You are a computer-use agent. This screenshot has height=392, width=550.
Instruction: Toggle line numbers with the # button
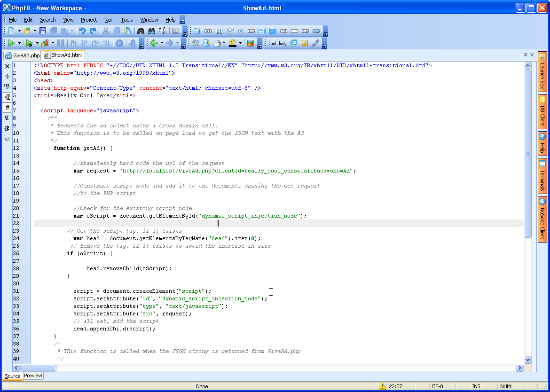[8, 108]
